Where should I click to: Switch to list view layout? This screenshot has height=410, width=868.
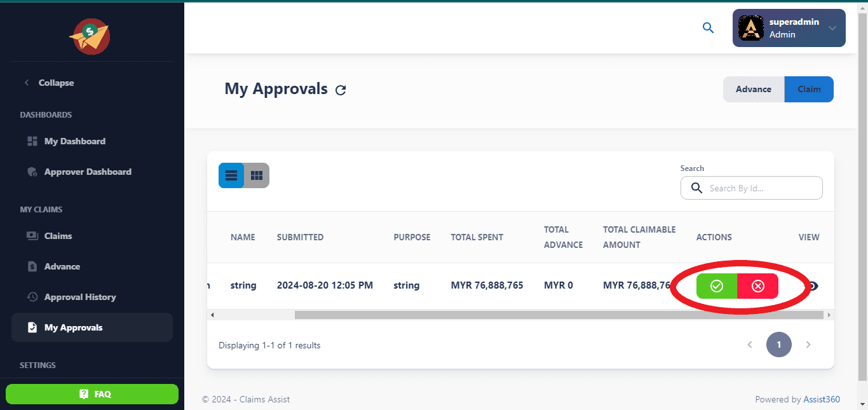click(x=231, y=175)
